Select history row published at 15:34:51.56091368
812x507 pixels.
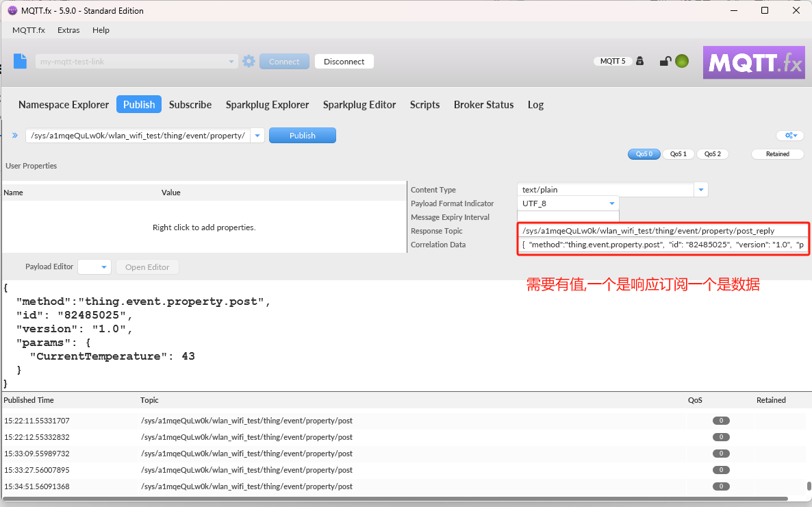click(x=404, y=486)
